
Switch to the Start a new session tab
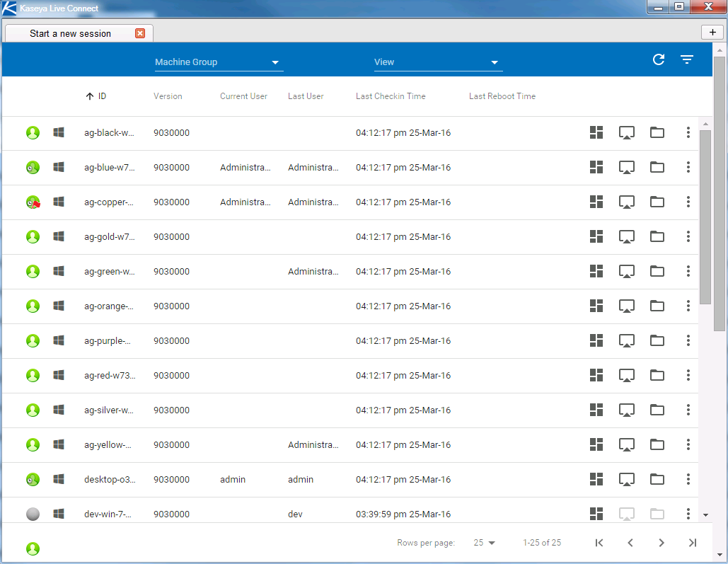[x=70, y=33]
